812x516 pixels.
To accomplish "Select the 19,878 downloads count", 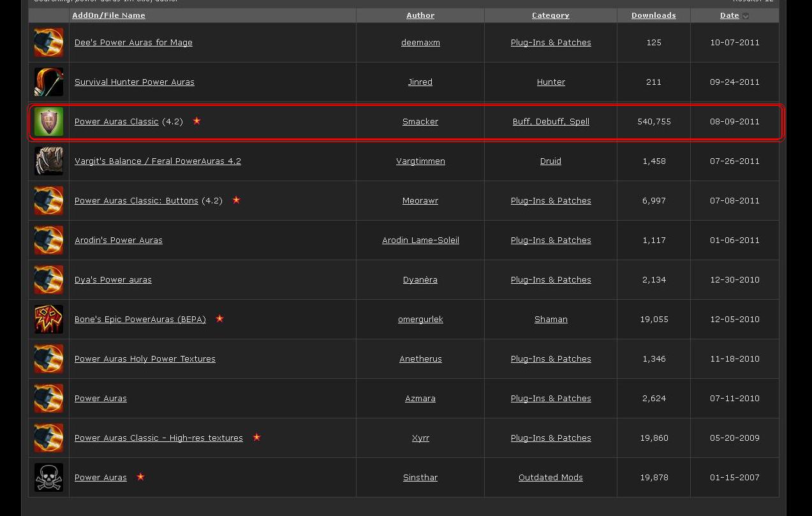I will click(x=654, y=478).
